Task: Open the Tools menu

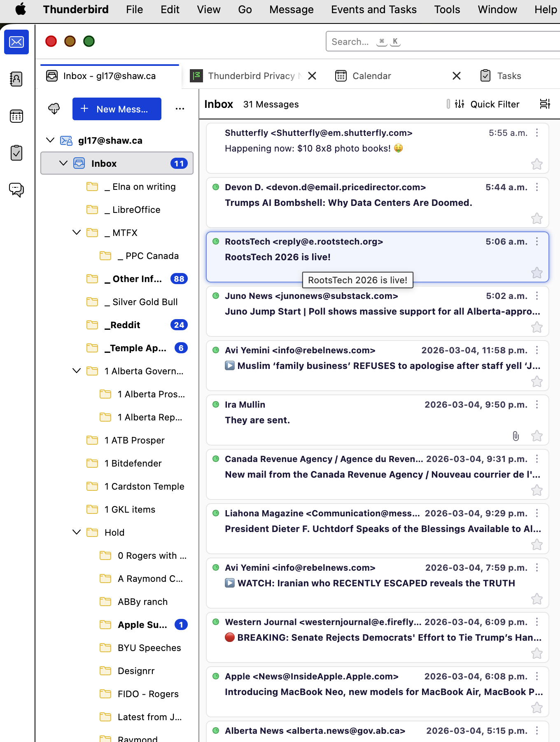Action: click(447, 9)
